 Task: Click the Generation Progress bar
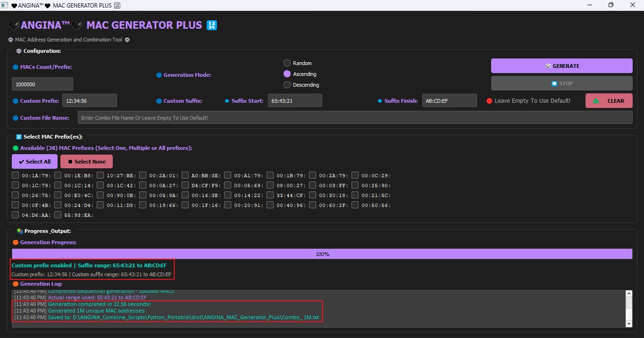pos(322,254)
